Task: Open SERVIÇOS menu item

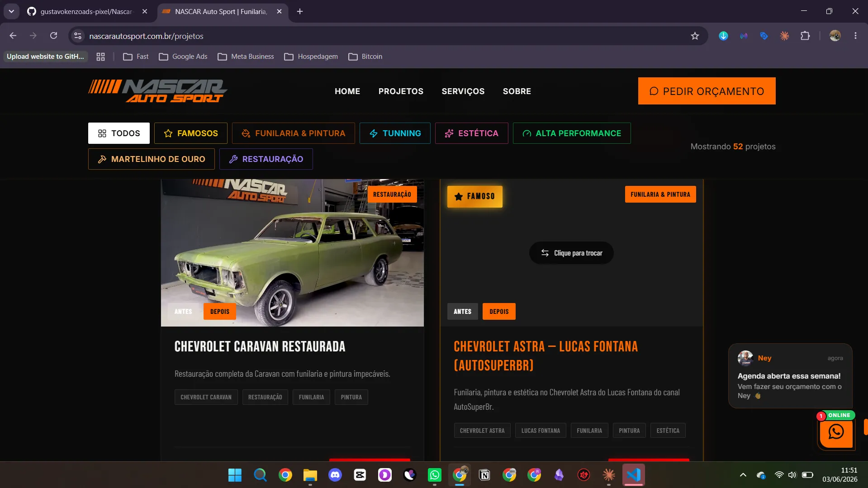Action: tap(463, 91)
